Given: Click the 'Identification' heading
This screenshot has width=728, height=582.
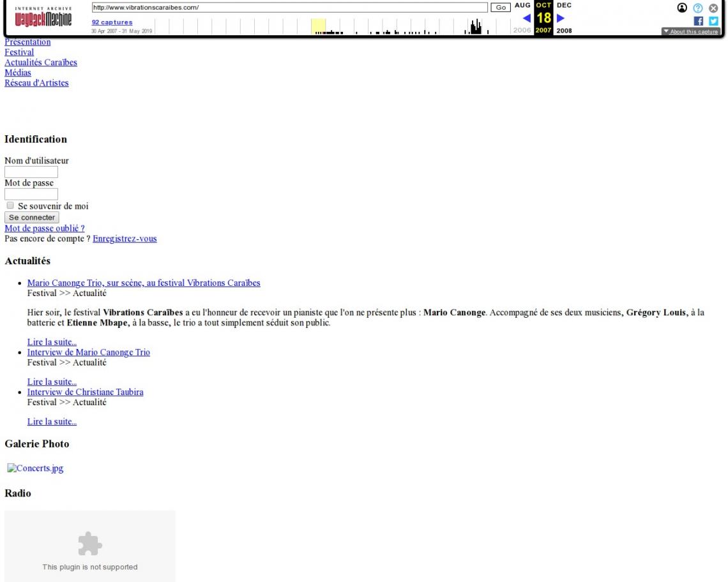Looking at the screenshot, I should (36, 139).
